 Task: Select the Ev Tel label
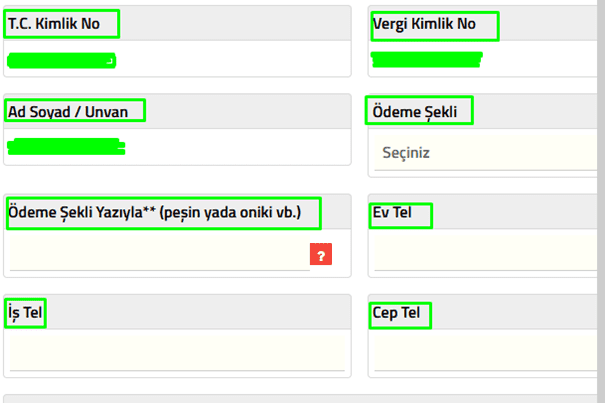[400, 215]
